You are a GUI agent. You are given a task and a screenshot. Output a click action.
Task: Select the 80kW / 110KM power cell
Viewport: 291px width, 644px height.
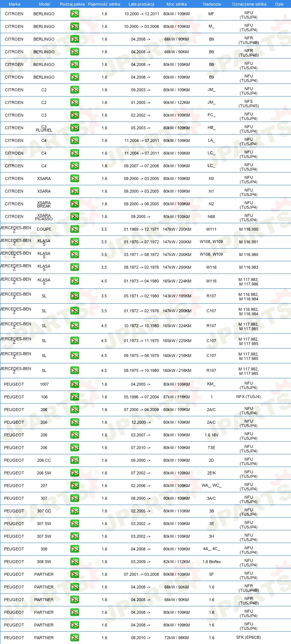click(x=177, y=511)
